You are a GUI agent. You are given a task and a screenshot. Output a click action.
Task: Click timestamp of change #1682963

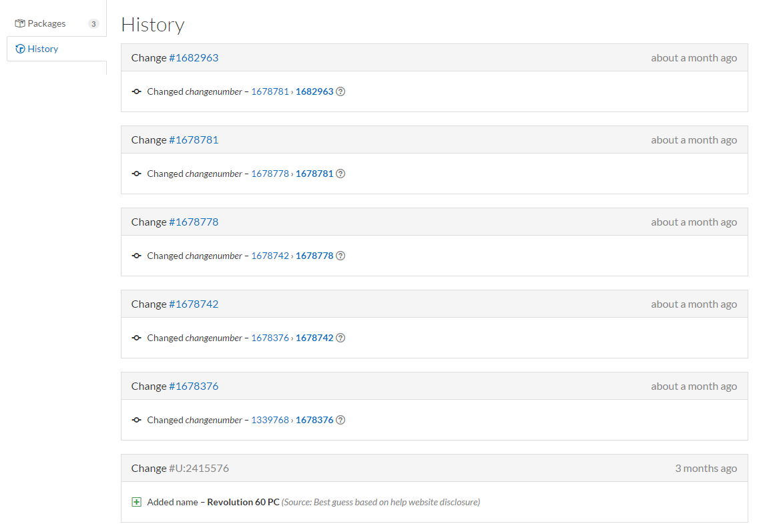[694, 58]
